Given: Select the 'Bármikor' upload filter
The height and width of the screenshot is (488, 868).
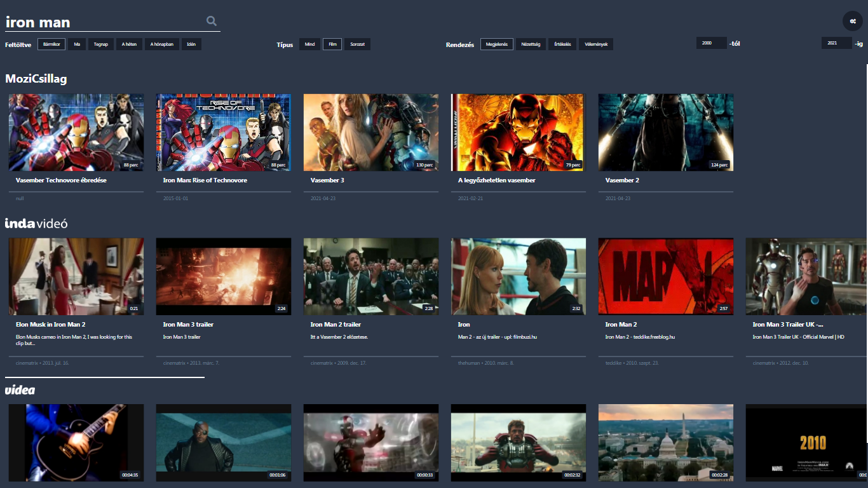Looking at the screenshot, I should click(51, 44).
